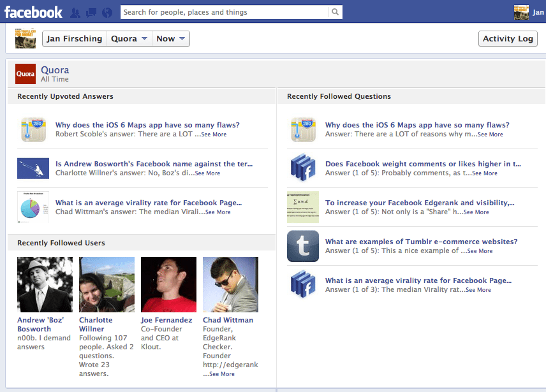546x392 pixels.
Task: Click See More after 'The median Virality rat'
Action: 478,290
